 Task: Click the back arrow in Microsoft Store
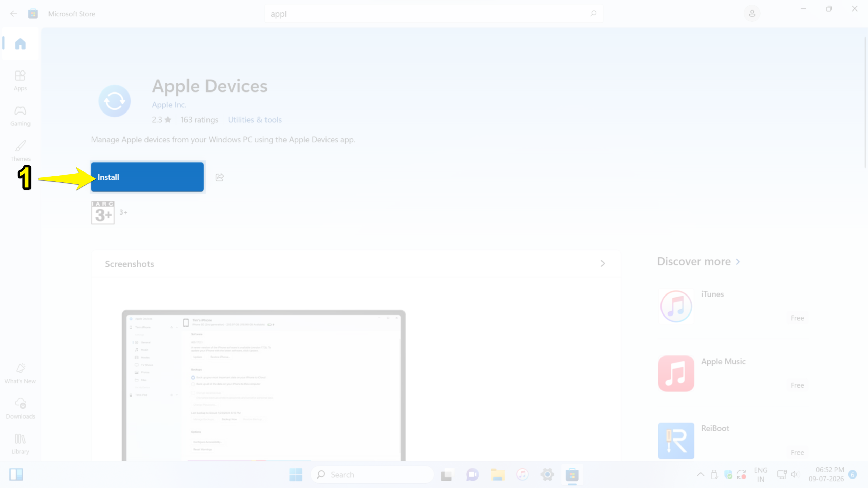[x=13, y=14]
